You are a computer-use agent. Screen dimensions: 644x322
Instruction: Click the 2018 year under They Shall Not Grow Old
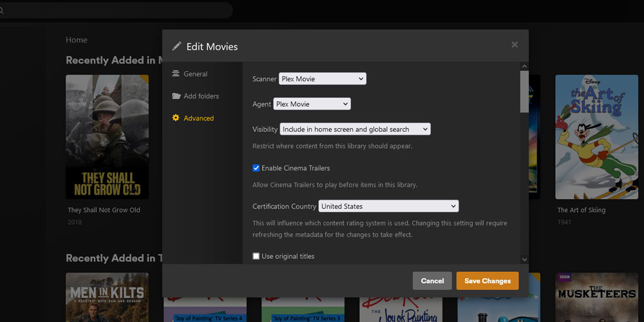(x=75, y=222)
